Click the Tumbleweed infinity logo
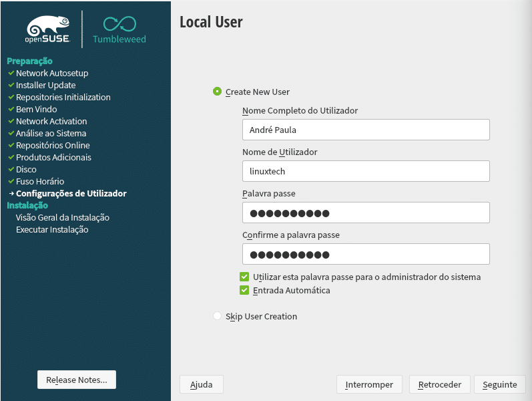 point(119,30)
